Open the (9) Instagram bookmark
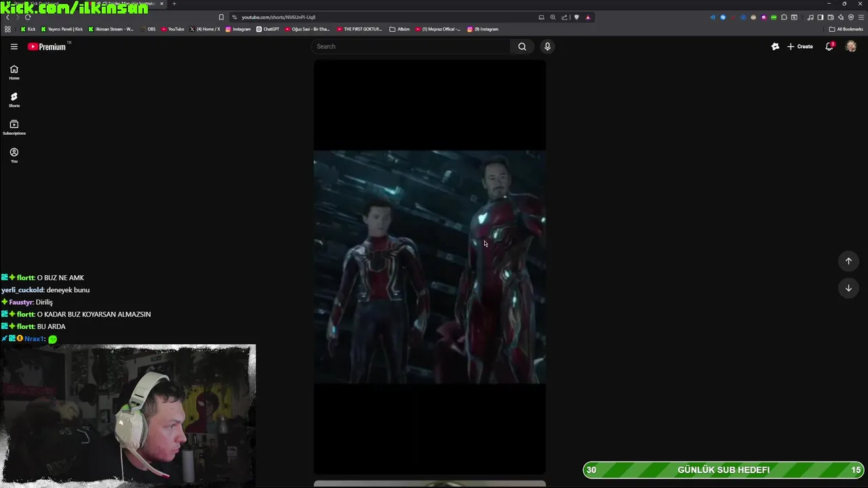Image resolution: width=868 pixels, height=488 pixels. point(483,29)
